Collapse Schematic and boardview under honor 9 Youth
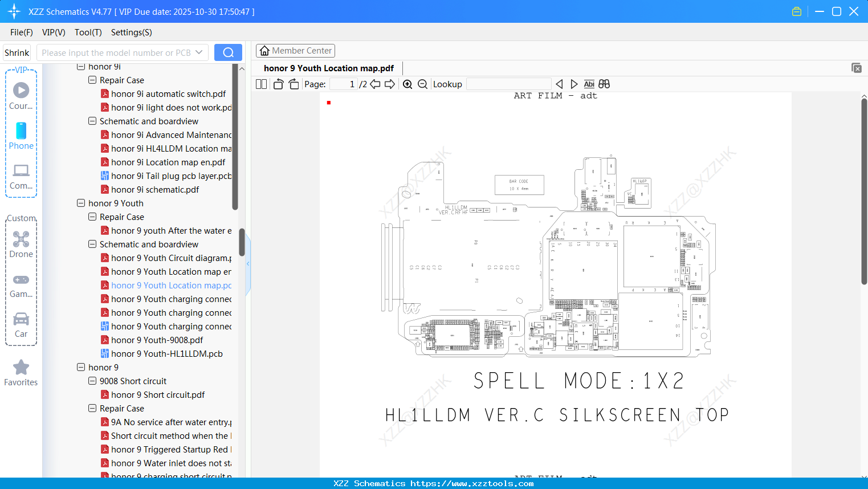Screen dimensions: 868x489 tap(92, 244)
